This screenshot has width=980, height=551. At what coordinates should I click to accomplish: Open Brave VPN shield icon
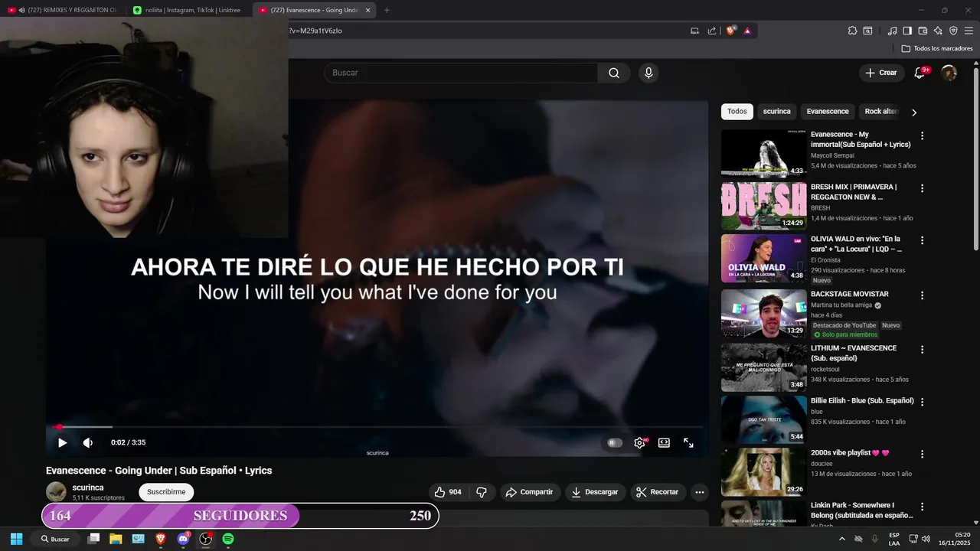pyautogui.click(x=953, y=31)
